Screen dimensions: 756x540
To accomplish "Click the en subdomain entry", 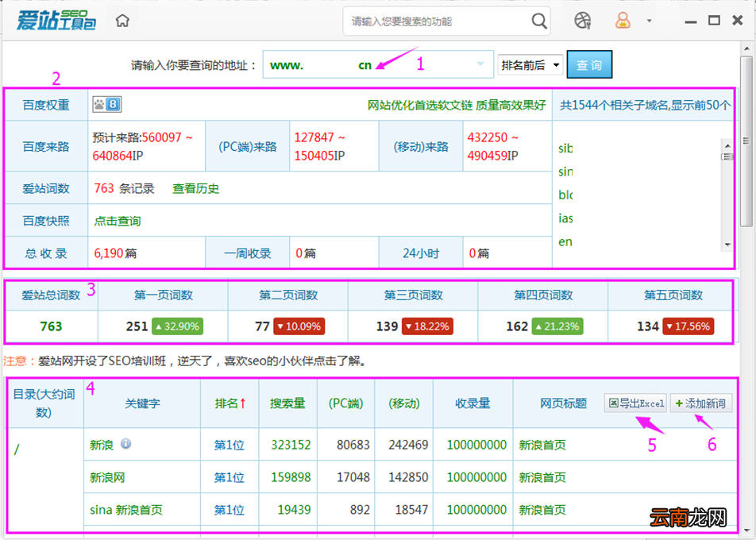I will pyautogui.click(x=565, y=241).
